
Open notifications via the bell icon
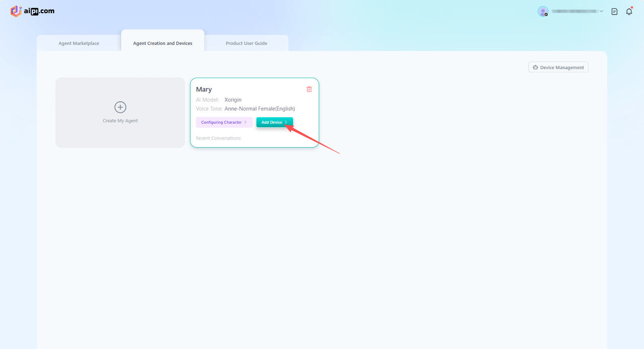629,11
